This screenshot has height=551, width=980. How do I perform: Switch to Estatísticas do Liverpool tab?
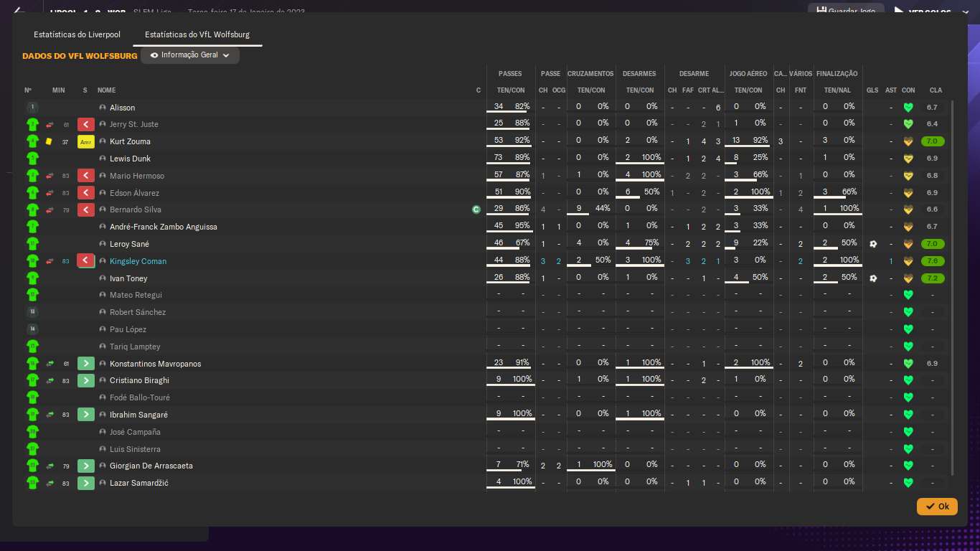click(x=77, y=34)
